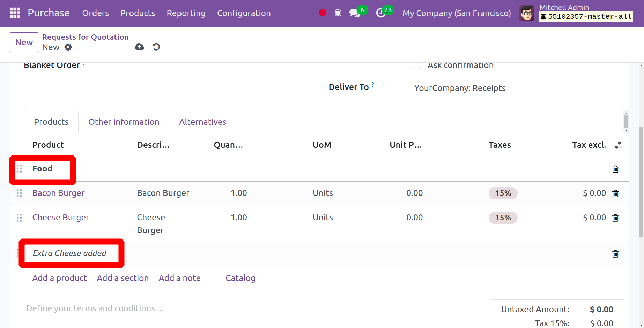Open the Purchase app title
The width and height of the screenshot is (644, 328).
coord(49,13)
